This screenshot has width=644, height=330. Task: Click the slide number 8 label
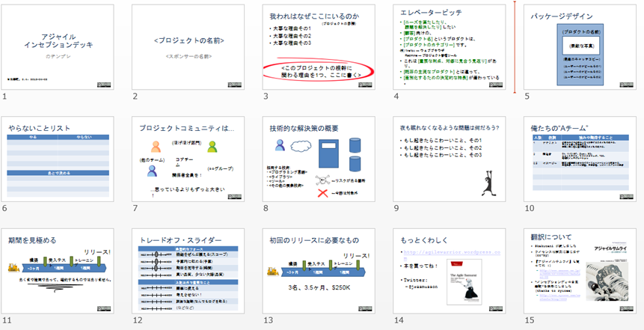[x=266, y=208]
